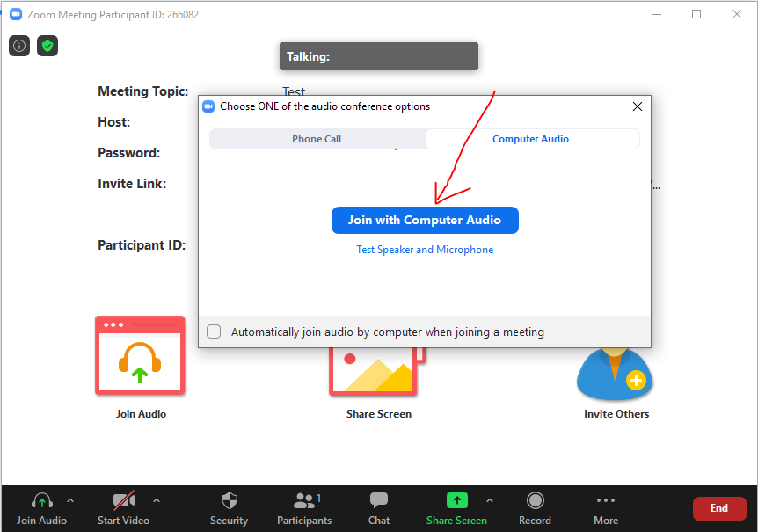The height and width of the screenshot is (532, 758).
Task: Click the window title "Zoom Meeting Participant ID: 266082"
Action: [113, 15]
